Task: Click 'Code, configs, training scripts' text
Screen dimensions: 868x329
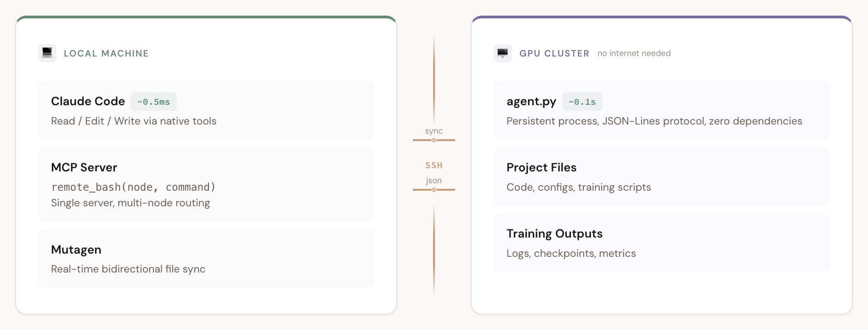Action: click(579, 187)
